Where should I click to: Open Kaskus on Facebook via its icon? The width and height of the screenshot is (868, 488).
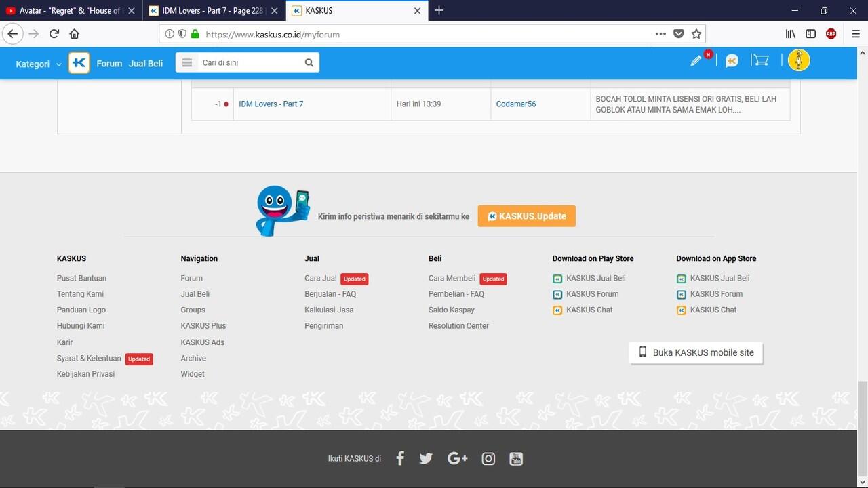399,458
